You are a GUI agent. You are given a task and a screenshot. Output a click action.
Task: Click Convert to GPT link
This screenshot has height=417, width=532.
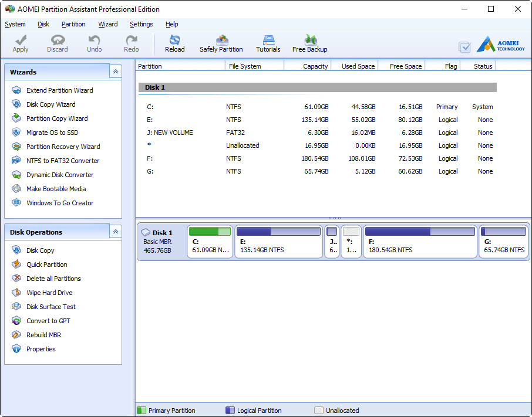(x=48, y=321)
